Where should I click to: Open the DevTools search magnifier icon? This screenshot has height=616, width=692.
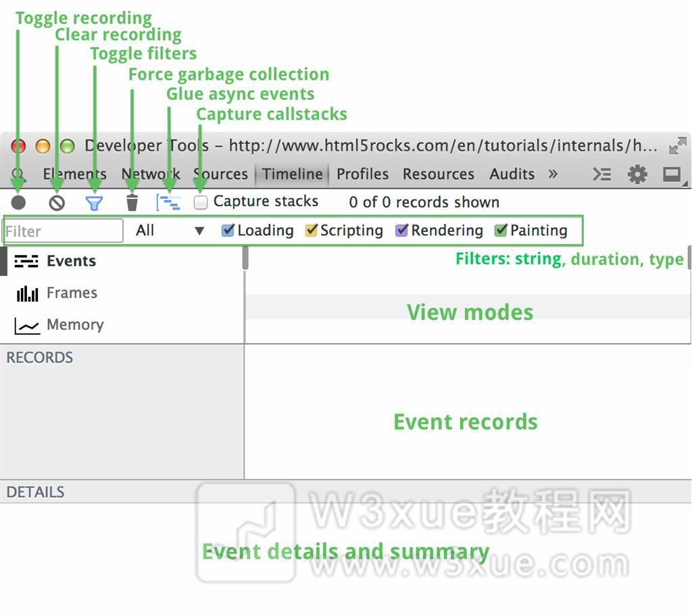click(x=18, y=174)
